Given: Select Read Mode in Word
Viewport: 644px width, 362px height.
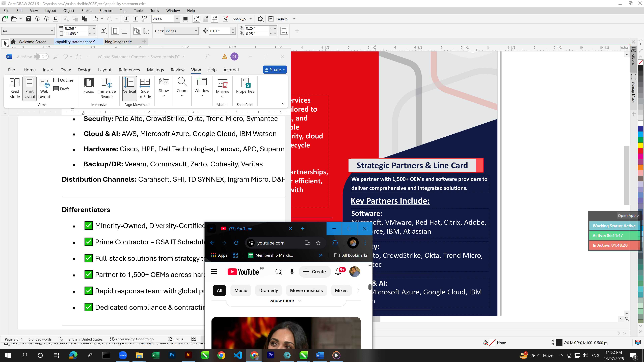Looking at the screenshot, I should 14,88.
